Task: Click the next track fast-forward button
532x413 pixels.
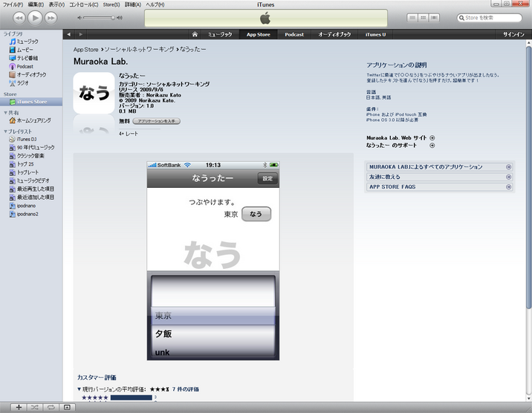Action: 51,18
